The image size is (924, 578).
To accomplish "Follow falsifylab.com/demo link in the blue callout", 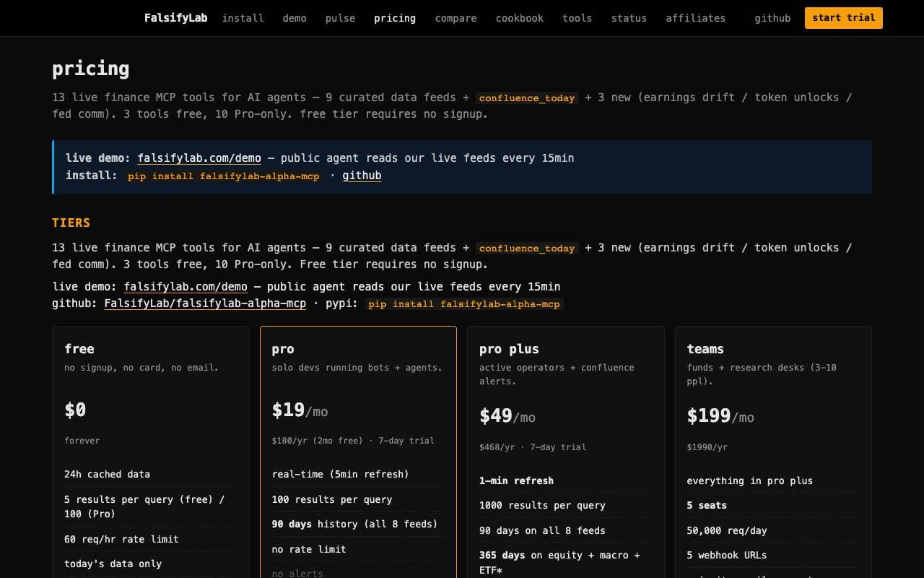I will coord(199,158).
